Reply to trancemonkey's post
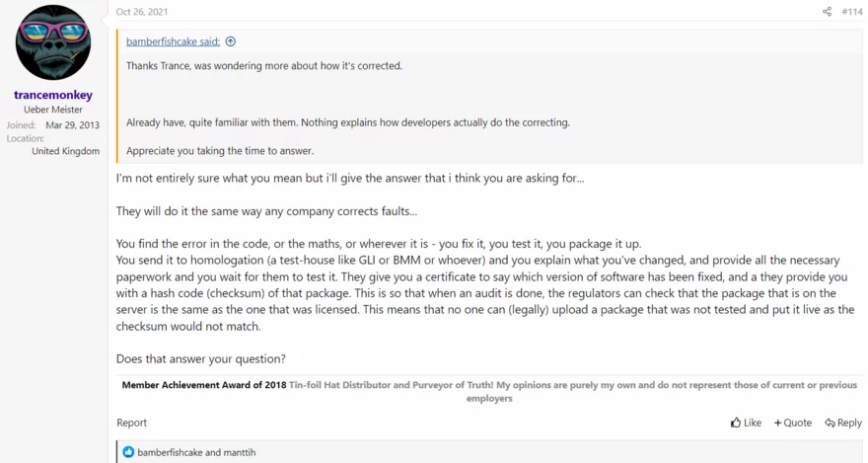 843,423
